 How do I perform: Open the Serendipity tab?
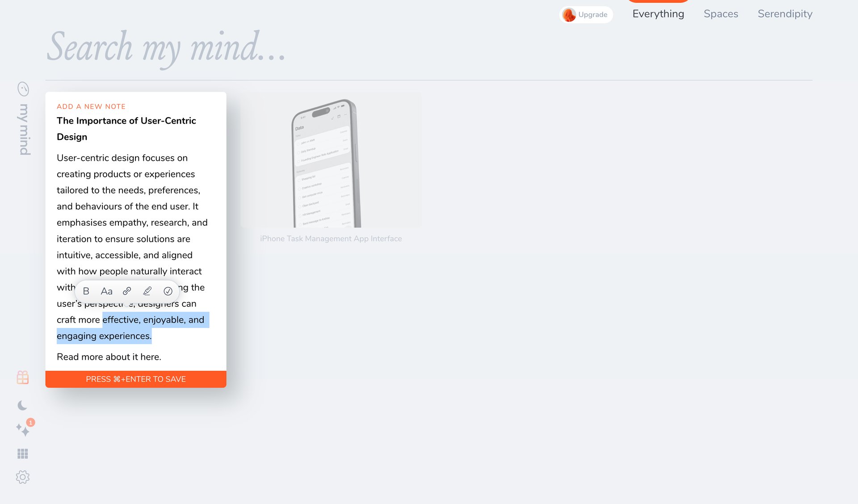[785, 14]
